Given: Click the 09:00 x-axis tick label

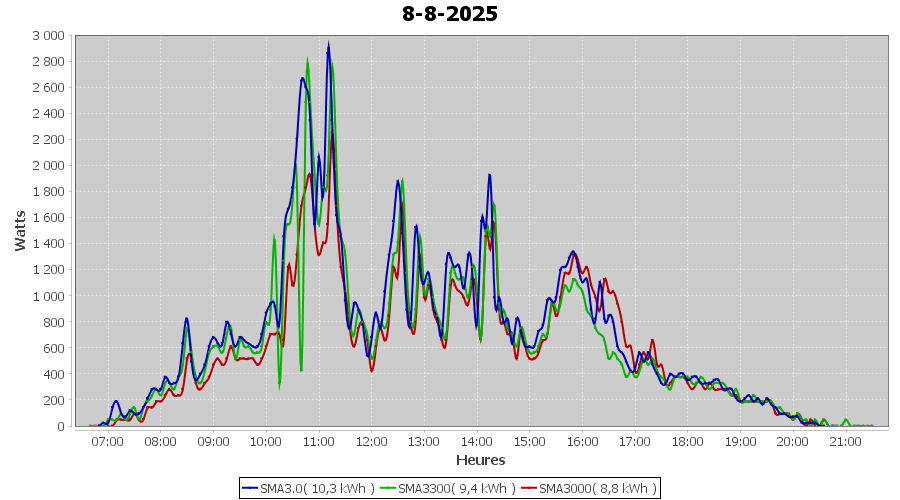Looking at the screenshot, I should click(x=213, y=442).
